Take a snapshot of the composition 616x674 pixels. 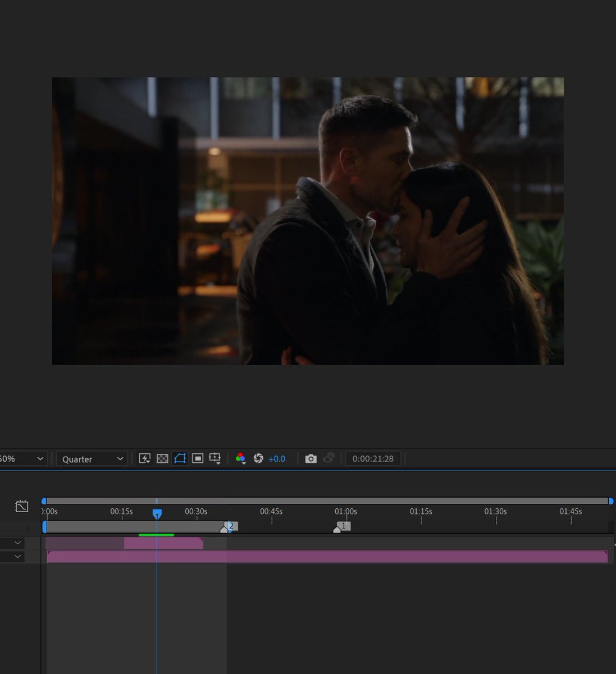(x=311, y=458)
